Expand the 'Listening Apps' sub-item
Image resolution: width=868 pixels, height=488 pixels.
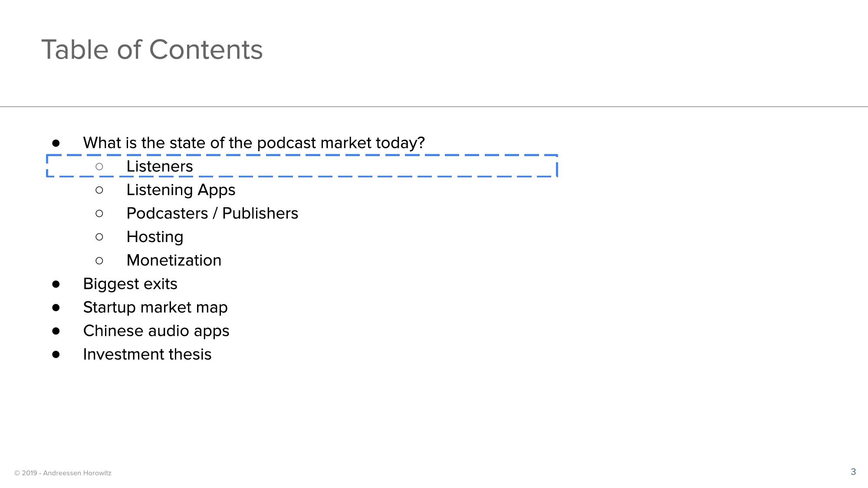(x=181, y=190)
